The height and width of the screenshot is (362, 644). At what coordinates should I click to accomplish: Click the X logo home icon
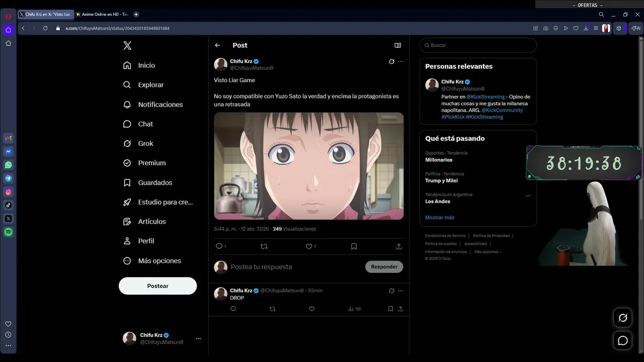(x=127, y=46)
